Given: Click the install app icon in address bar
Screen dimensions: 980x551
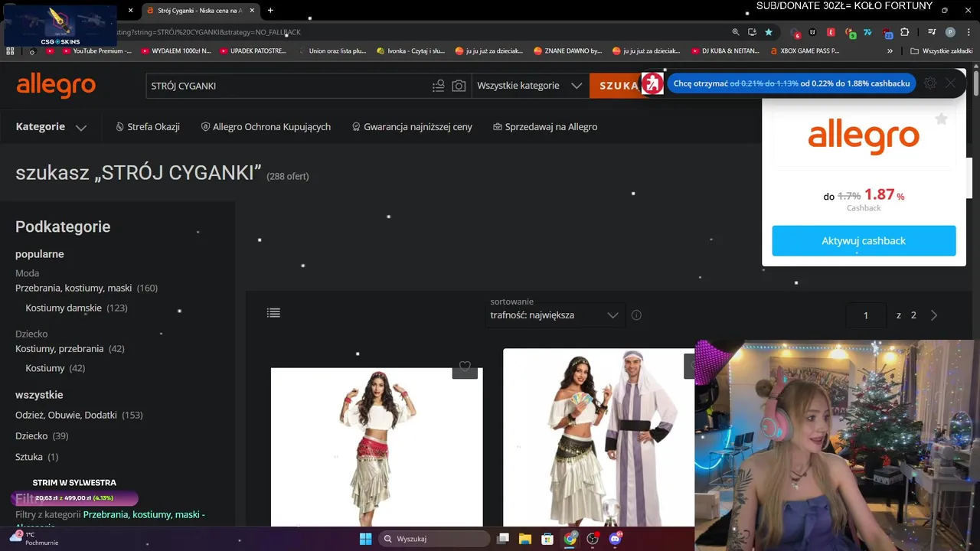Looking at the screenshot, I should [752, 32].
